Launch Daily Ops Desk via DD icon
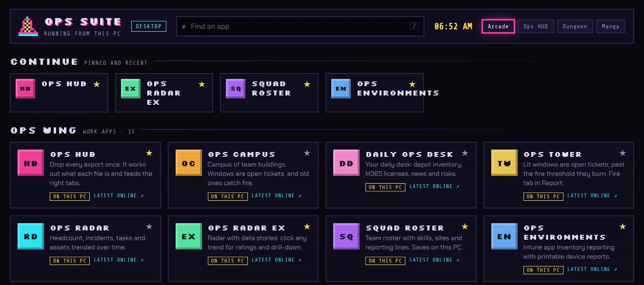 pos(346,163)
